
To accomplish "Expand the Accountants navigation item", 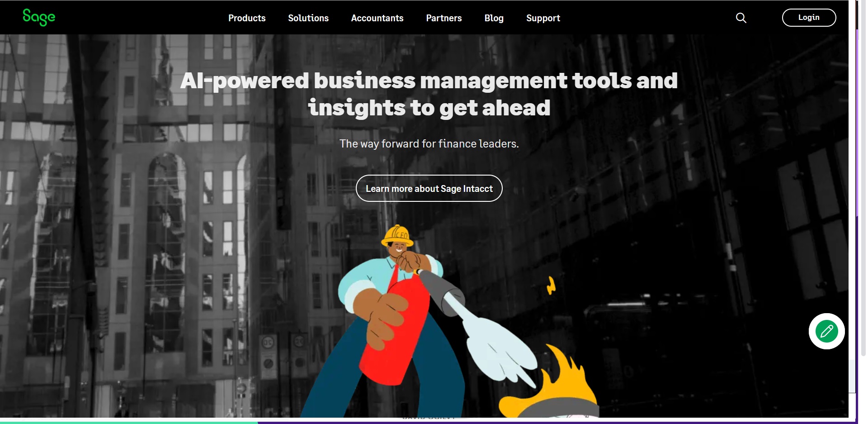I will [377, 18].
